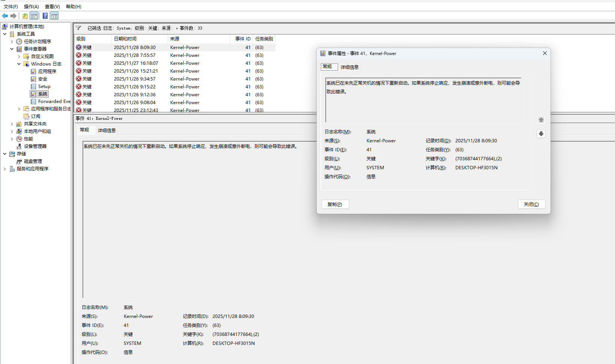
Task: Select 磁盘管理 in the tree
Action: click(x=33, y=161)
